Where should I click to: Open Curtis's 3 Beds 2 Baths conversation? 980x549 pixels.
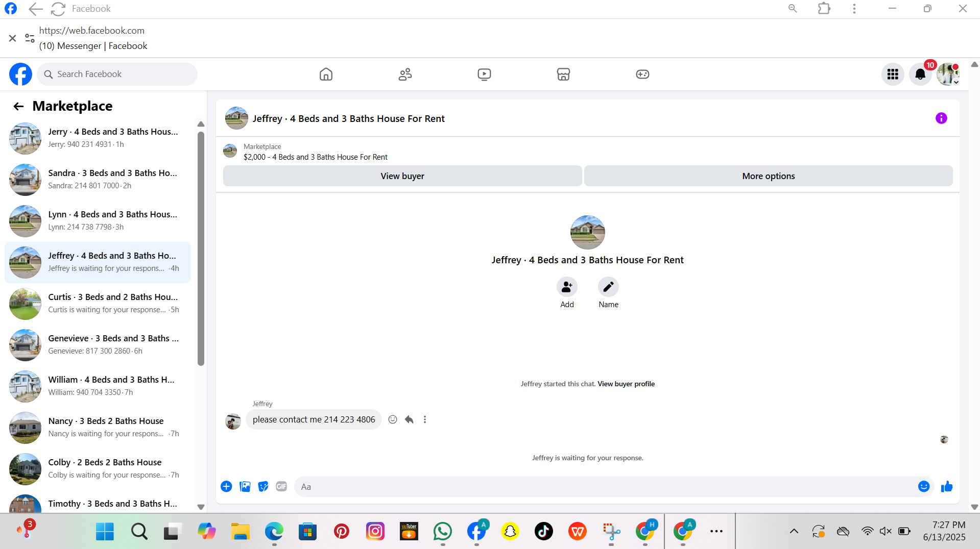click(x=98, y=304)
